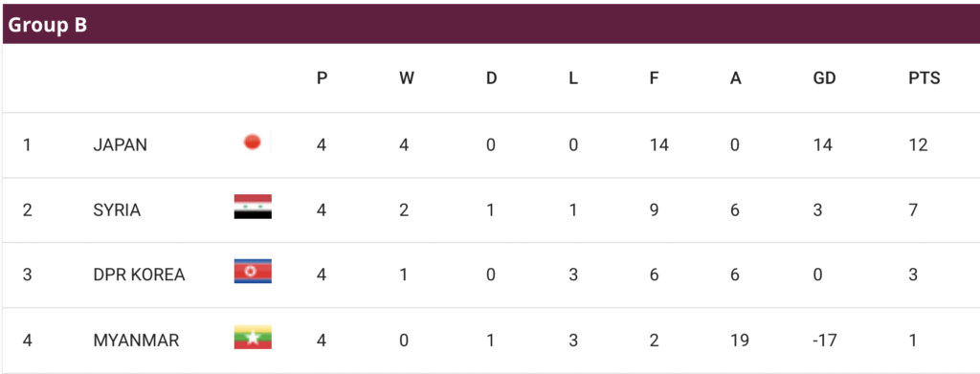This screenshot has height=374, width=980.
Task: Click the F column header
Action: coord(654,78)
